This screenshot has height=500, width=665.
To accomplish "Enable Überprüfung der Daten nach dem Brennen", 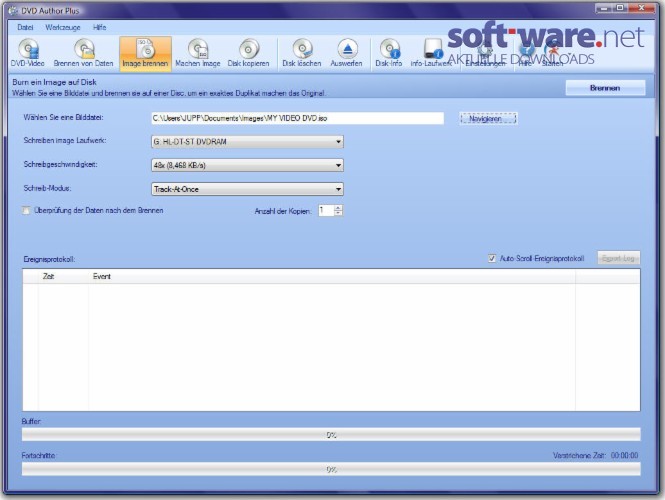I will click(26, 210).
